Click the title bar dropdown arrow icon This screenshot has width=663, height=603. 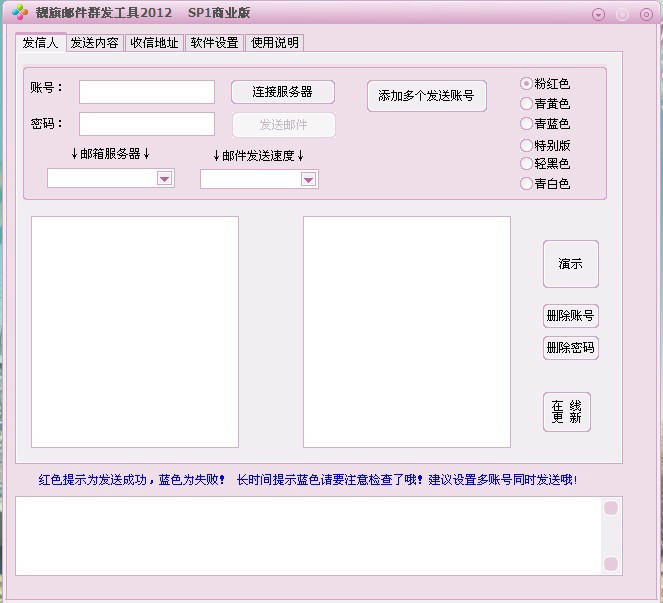pyautogui.click(x=598, y=15)
